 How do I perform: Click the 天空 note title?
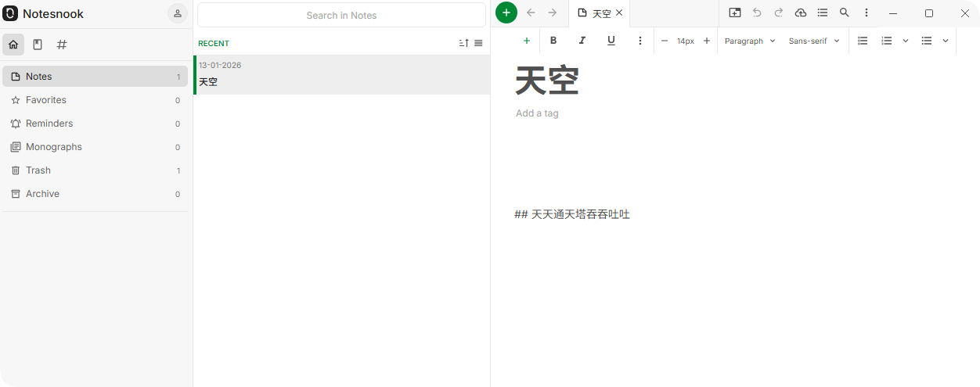(547, 81)
